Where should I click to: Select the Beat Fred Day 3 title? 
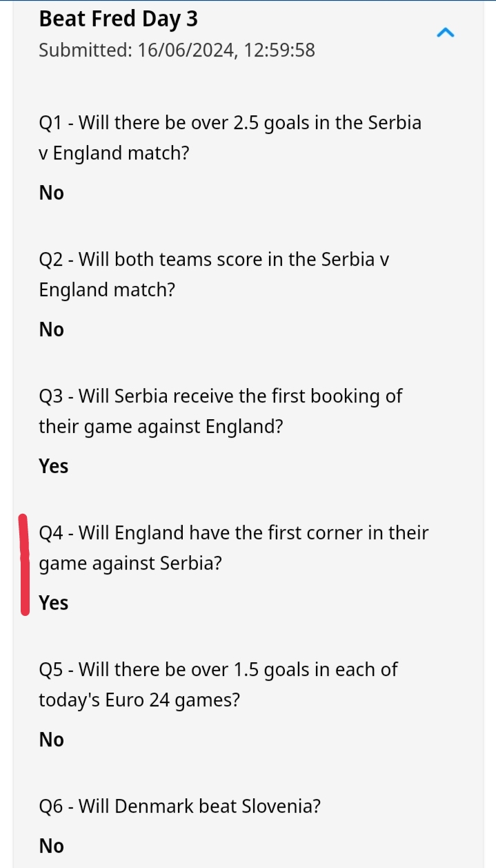pyautogui.click(x=118, y=19)
